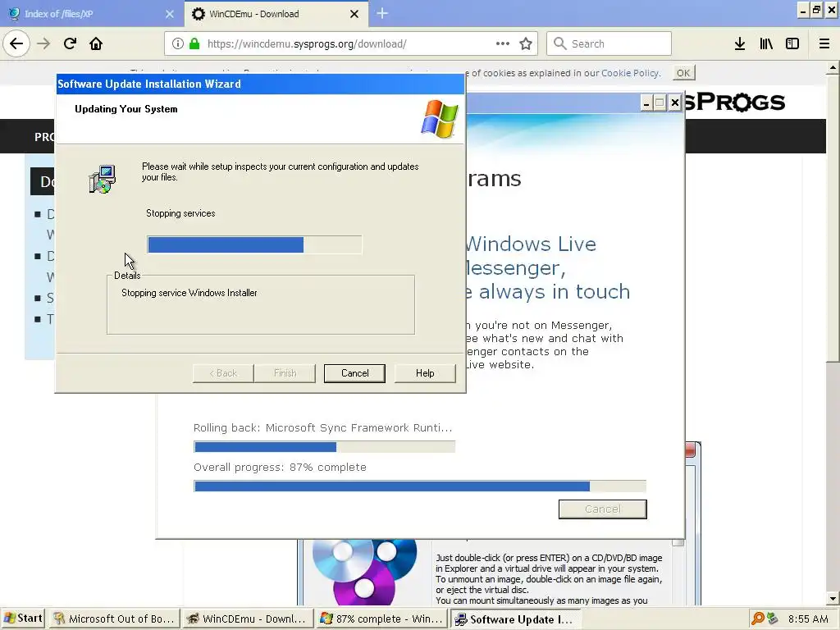Click the disabled Finish wizard button

[285, 373]
